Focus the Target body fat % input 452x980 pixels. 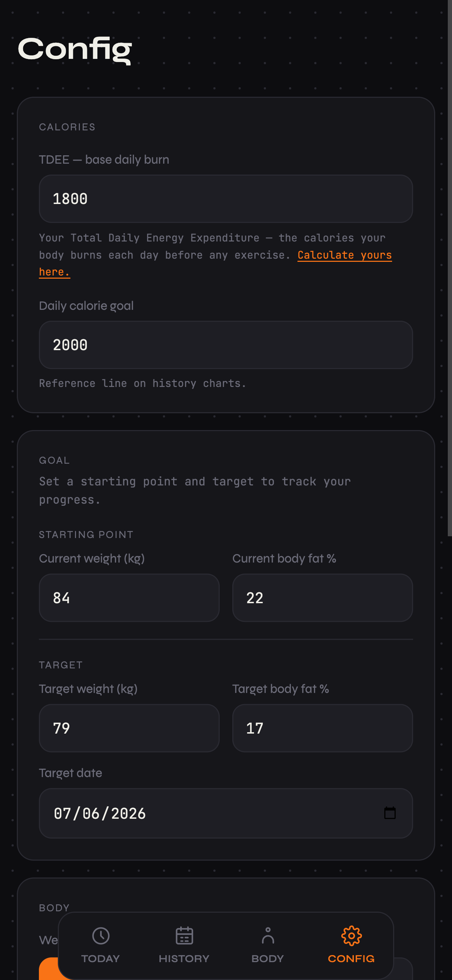coord(322,728)
